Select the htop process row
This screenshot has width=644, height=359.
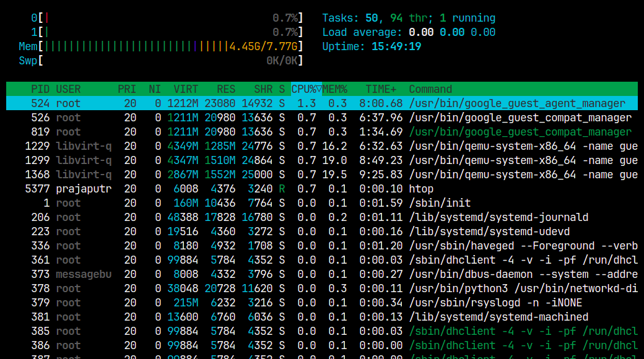[x=322, y=189]
